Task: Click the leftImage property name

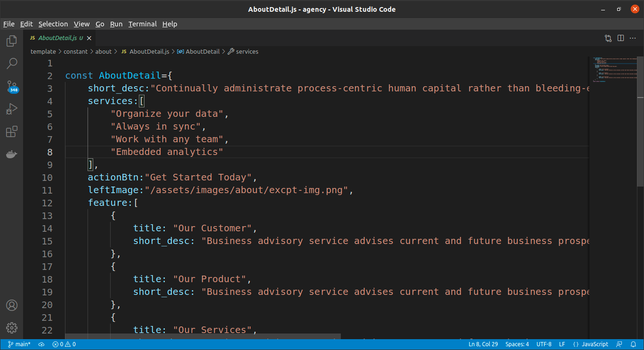Action: 113,190
